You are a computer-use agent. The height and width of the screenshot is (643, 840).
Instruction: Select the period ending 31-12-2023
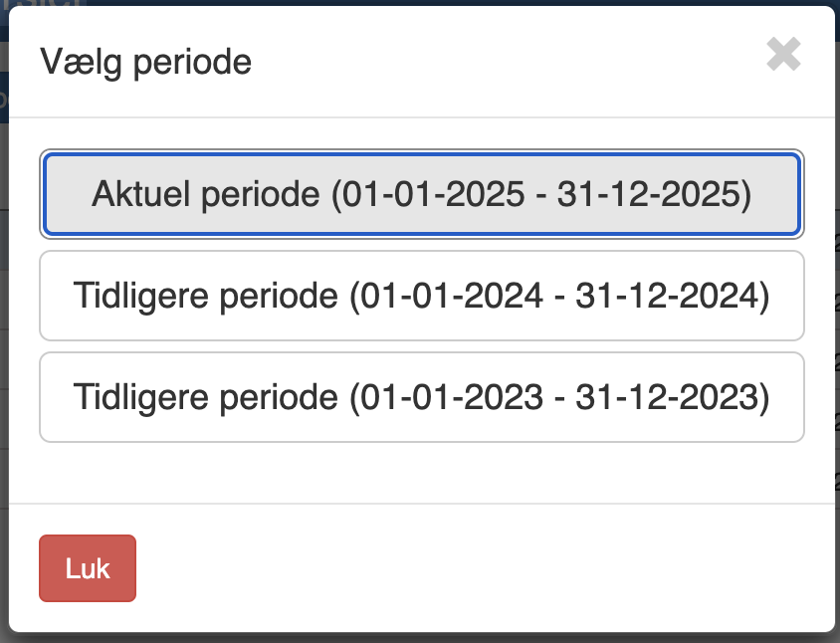(x=421, y=397)
